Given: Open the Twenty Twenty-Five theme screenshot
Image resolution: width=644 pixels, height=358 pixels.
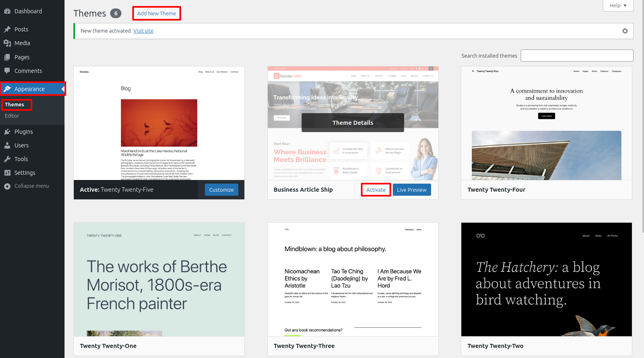Looking at the screenshot, I should pos(159,123).
